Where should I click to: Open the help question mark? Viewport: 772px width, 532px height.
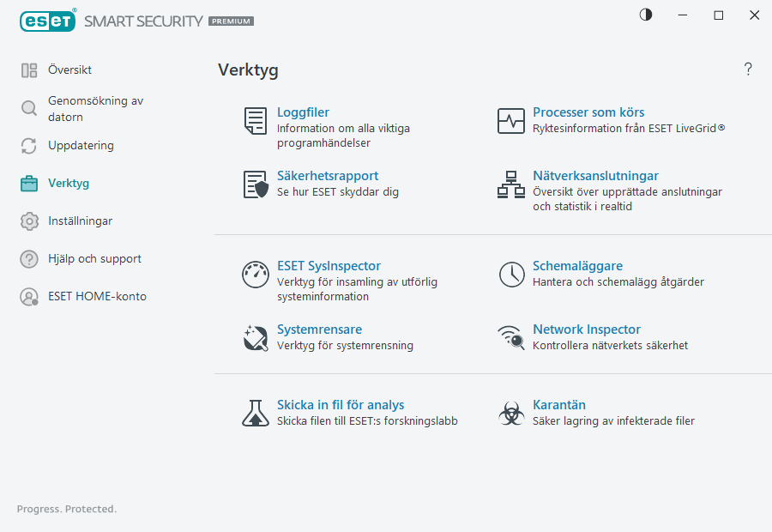tap(747, 69)
